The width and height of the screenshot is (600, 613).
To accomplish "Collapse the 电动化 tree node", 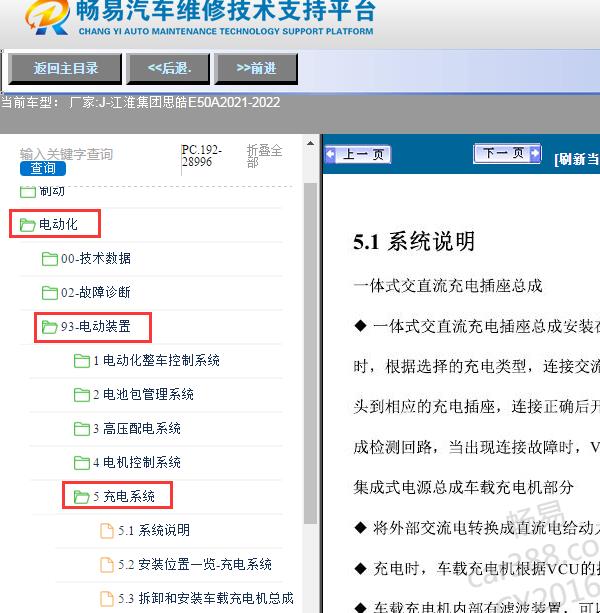I will (x=58, y=224).
